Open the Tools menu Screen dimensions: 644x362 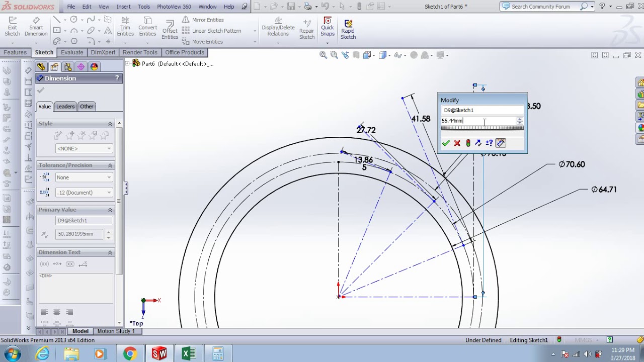pyautogui.click(x=144, y=7)
